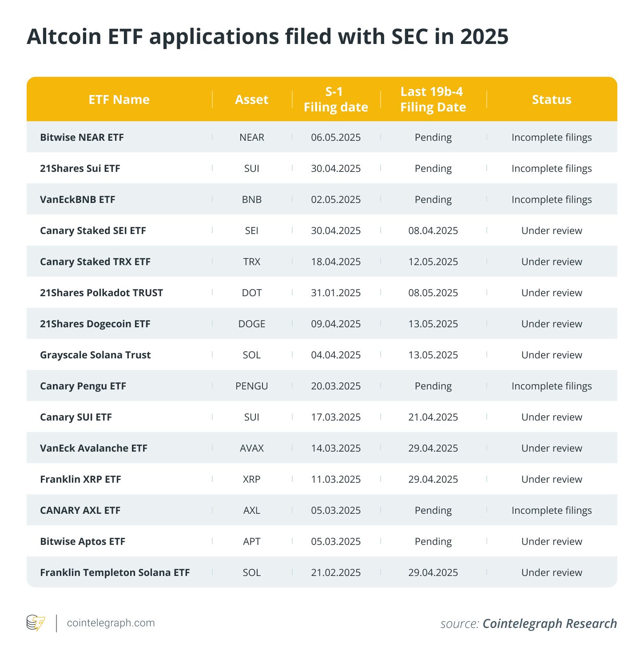Select the 21Shares Polkadot TRUST row

[101, 293]
